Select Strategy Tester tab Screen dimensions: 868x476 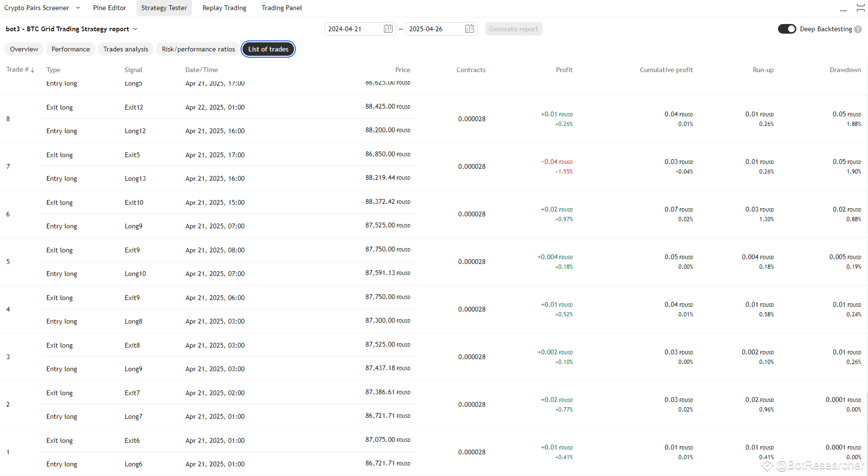click(164, 8)
